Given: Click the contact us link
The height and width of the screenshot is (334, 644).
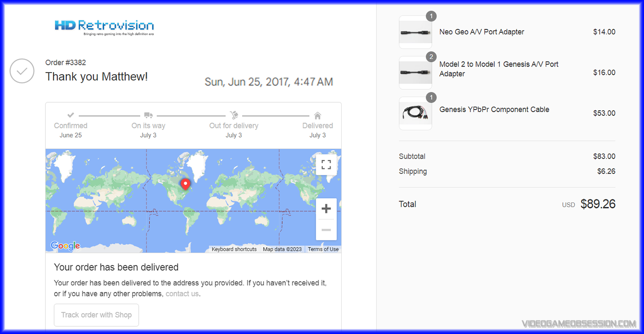Looking at the screenshot, I should click(182, 294).
